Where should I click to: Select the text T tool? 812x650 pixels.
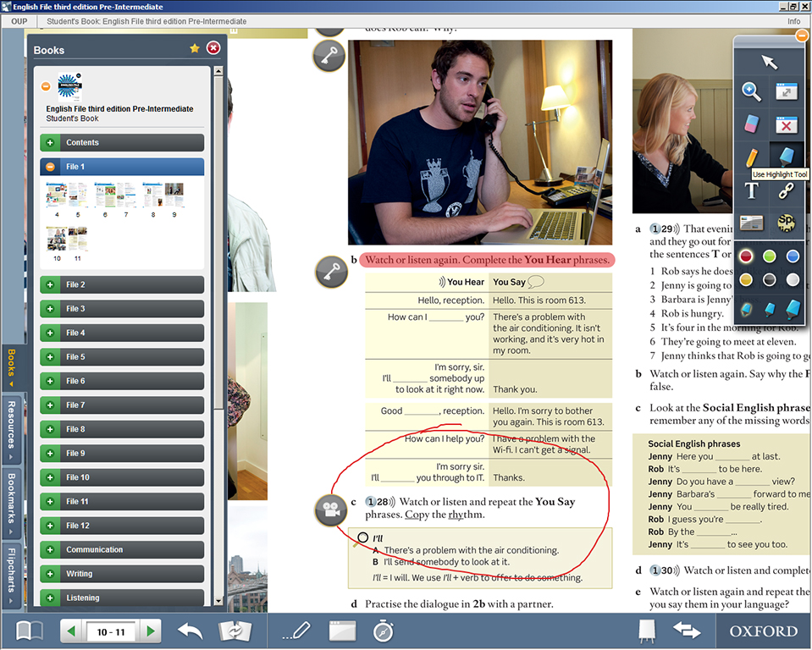(751, 191)
